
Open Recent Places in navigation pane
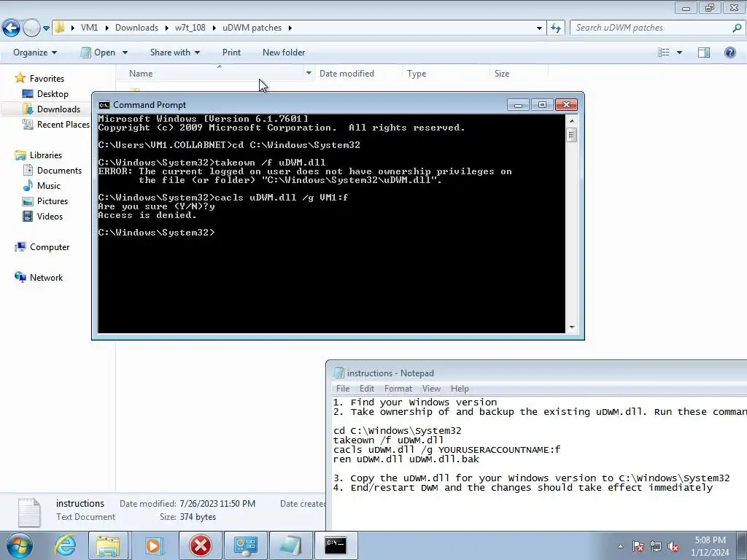click(x=63, y=124)
